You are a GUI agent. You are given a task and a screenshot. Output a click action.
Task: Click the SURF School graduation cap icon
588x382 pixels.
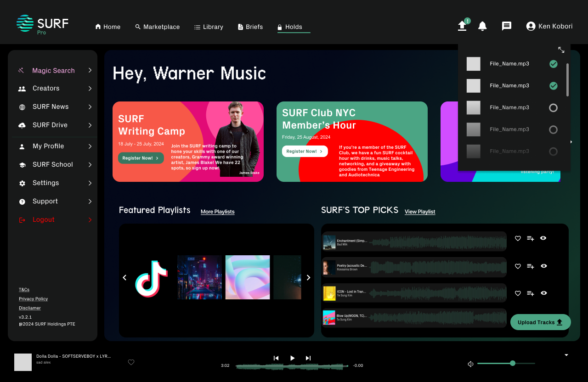pos(22,165)
